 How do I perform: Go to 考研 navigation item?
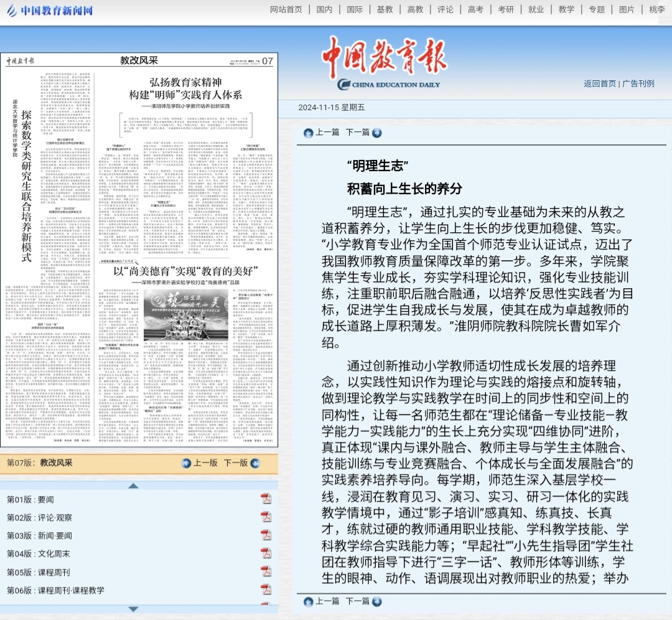tap(505, 9)
